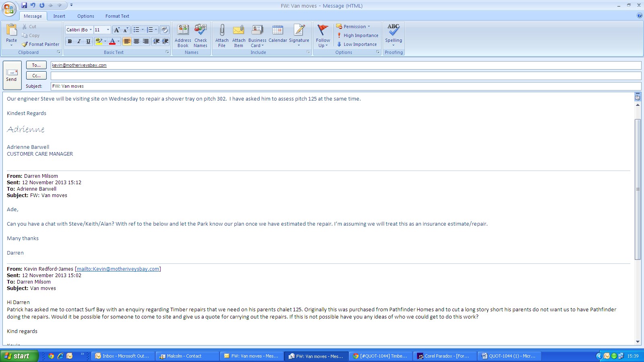Clear all text formatting

point(164,30)
